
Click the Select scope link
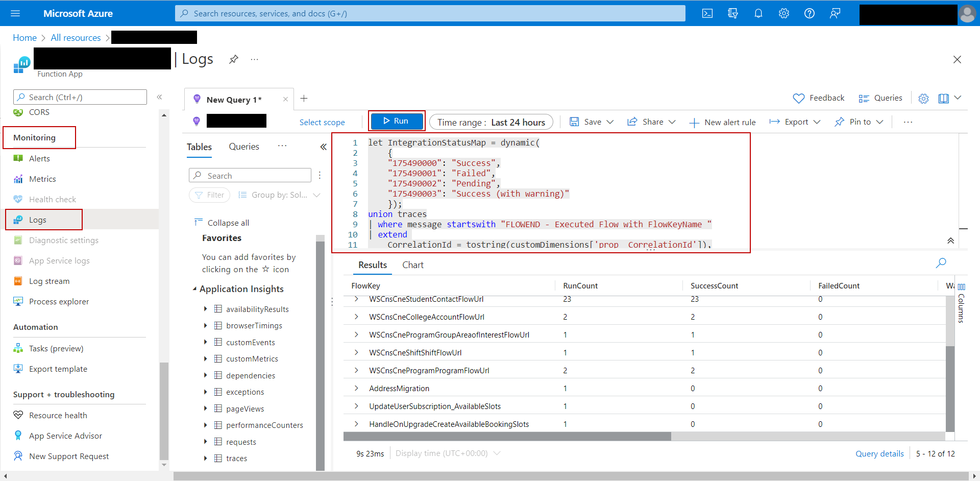322,123
